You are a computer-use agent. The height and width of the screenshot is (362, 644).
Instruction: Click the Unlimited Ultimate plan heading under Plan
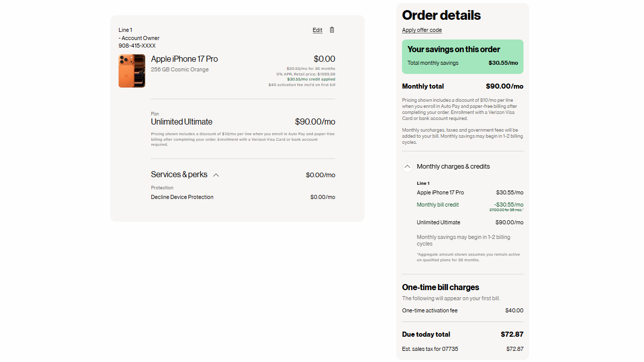coord(182,122)
